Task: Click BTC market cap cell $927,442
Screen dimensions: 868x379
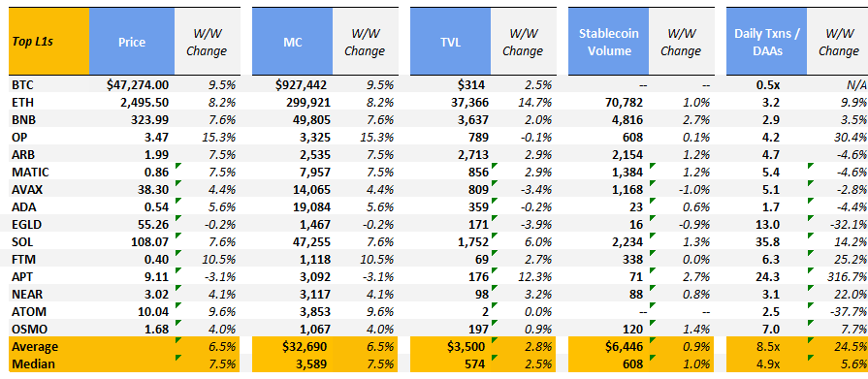Action: tap(302, 85)
